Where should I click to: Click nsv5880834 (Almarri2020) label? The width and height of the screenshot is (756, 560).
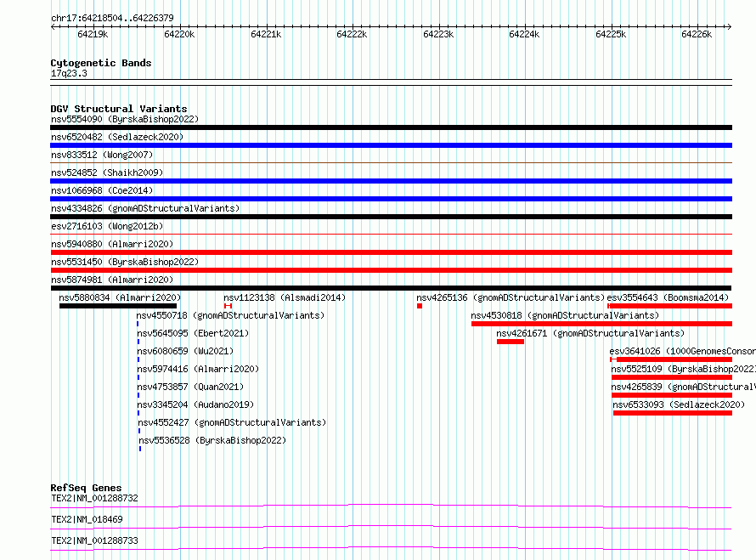tap(120, 297)
